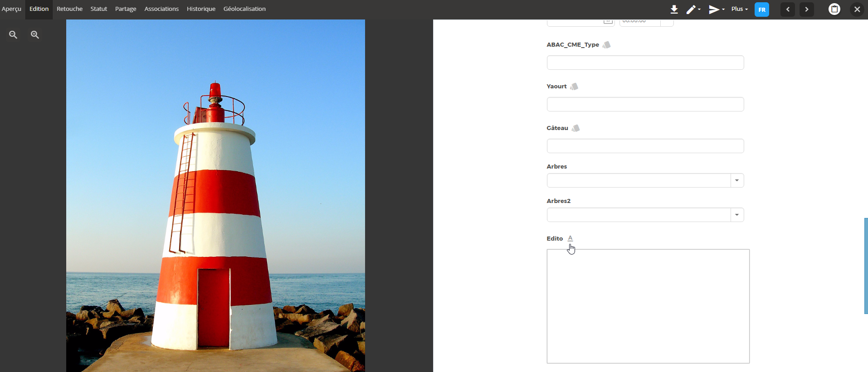The height and width of the screenshot is (372, 868).
Task: Go to previous asset with left chevron
Action: click(788, 10)
